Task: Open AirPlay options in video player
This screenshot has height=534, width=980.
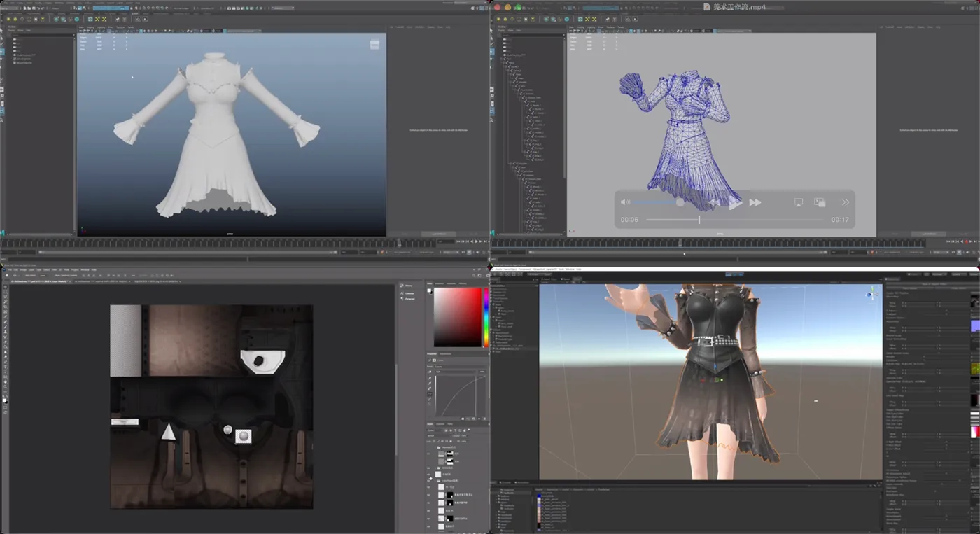Action: pyautogui.click(x=798, y=202)
